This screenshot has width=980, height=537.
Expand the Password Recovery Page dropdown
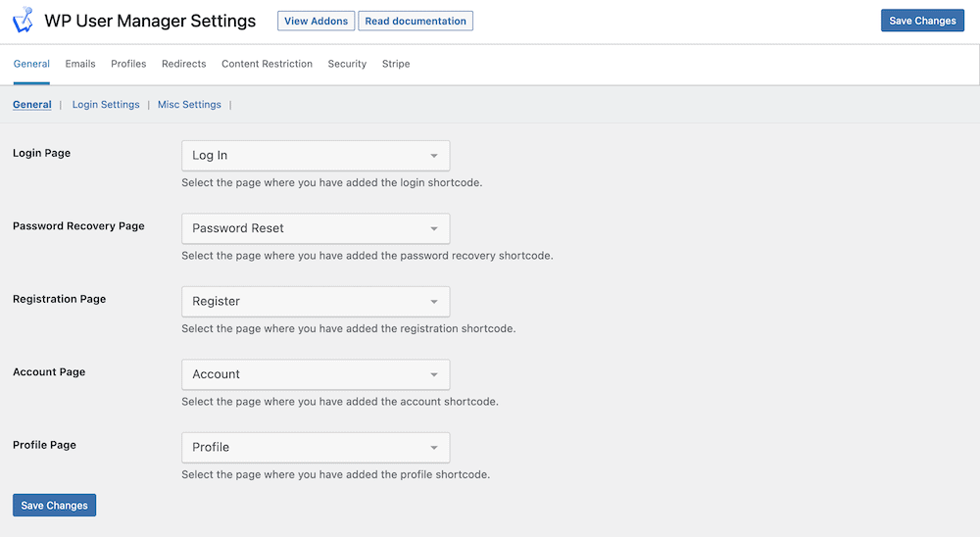316,228
